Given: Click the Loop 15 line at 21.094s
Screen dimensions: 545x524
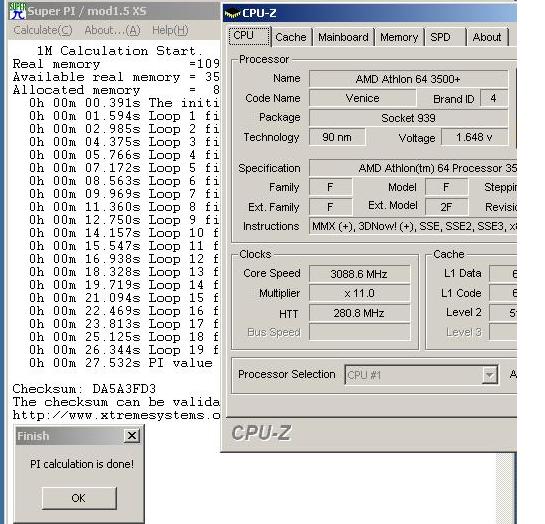Looking at the screenshot, I should [124, 298].
